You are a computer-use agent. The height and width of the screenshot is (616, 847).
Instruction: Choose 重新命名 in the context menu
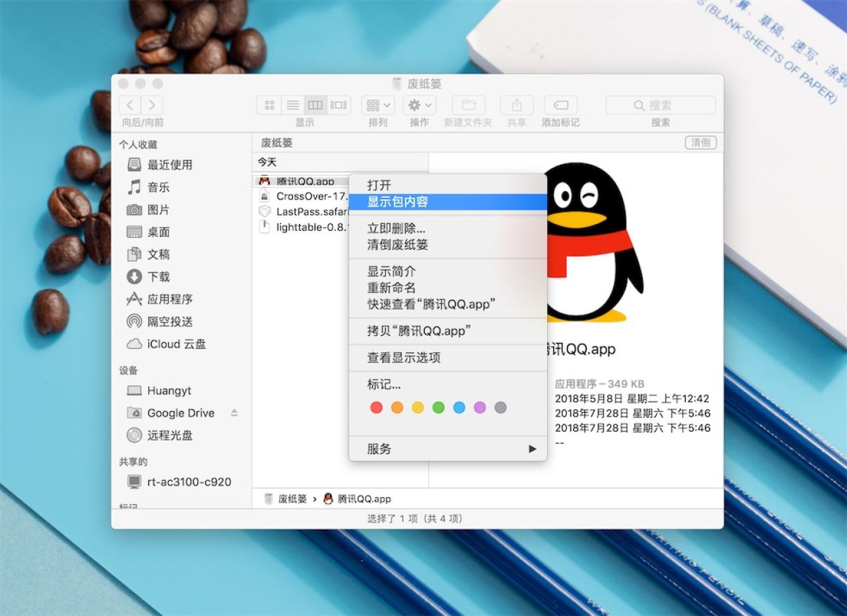coord(448,288)
